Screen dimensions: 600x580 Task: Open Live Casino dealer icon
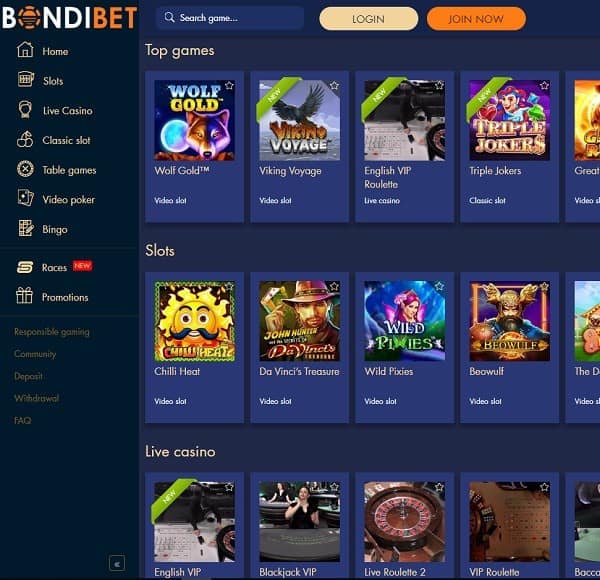25,109
